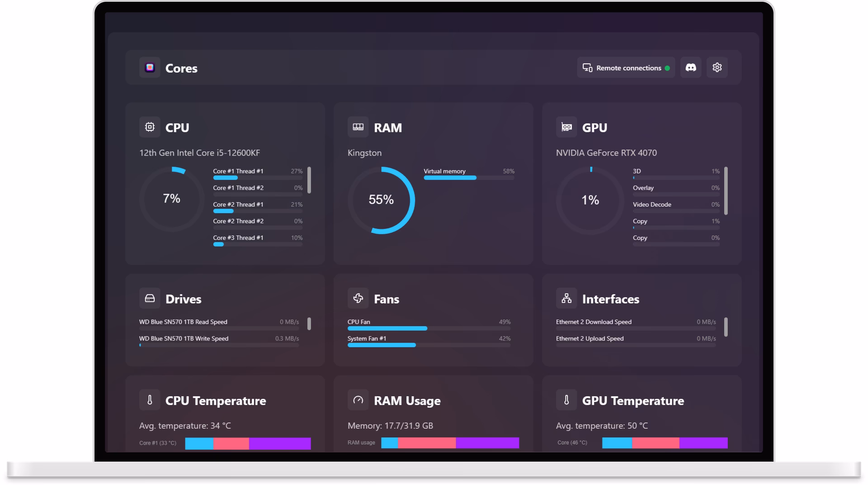This screenshot has height=485, width=868.
Task: Click the '58%' virtual memory value
Action: click(x=509, y=171)
